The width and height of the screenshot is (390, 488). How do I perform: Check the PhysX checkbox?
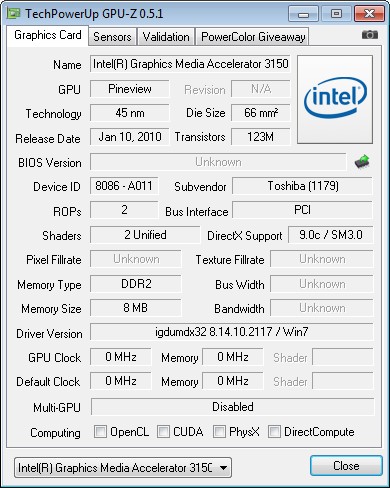point(219,431)
